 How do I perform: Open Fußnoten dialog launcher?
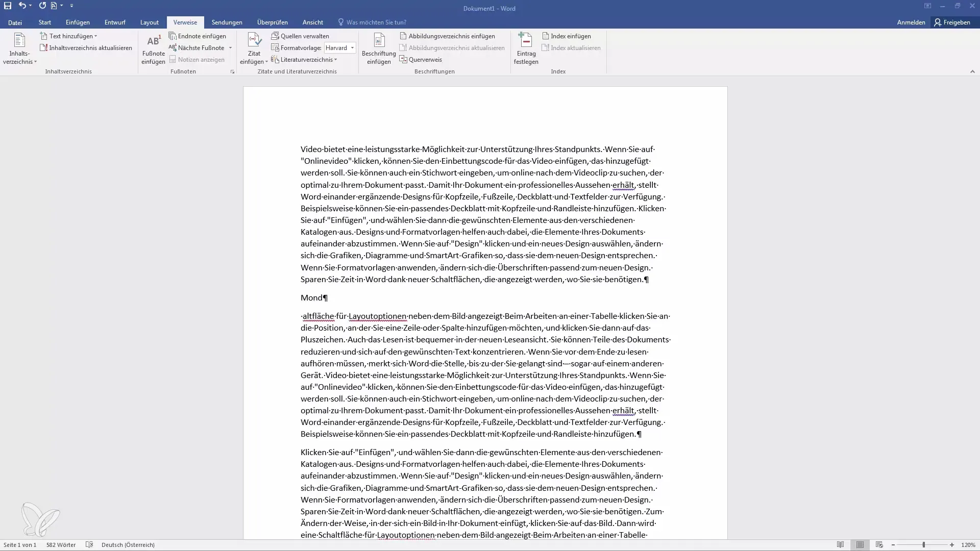click(x=232, y=72)
